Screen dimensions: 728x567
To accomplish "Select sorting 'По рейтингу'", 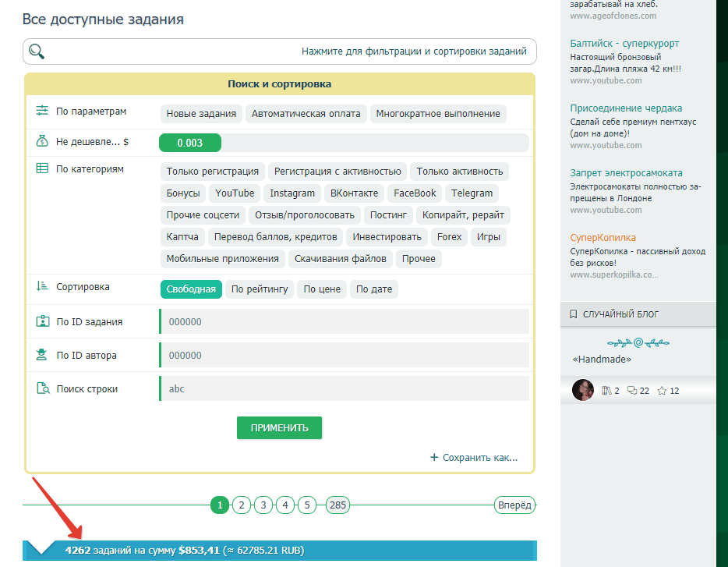I will pos(260,289).
